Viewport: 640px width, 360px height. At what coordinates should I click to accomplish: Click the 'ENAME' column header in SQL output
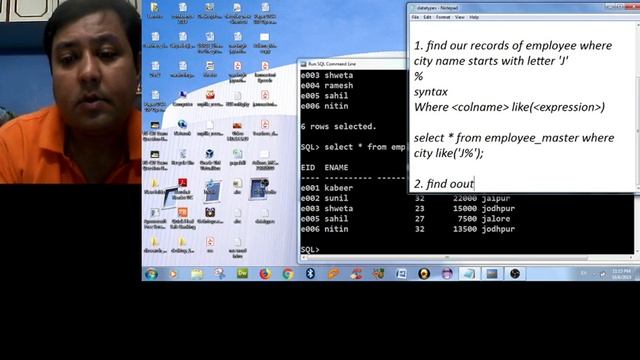coord(336,168)
